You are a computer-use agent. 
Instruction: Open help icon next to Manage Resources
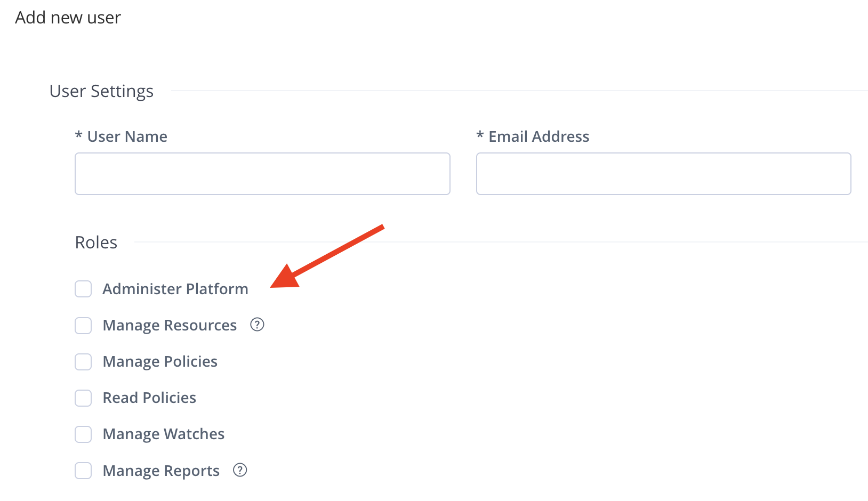pos(257,325)
